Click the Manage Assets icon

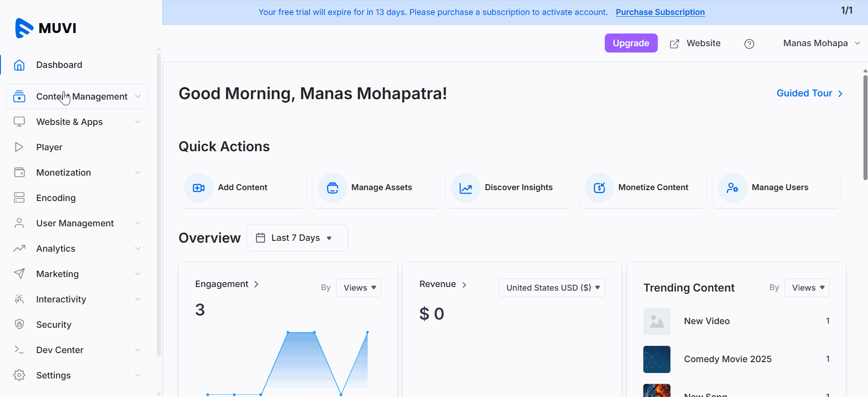pos(332,188)
